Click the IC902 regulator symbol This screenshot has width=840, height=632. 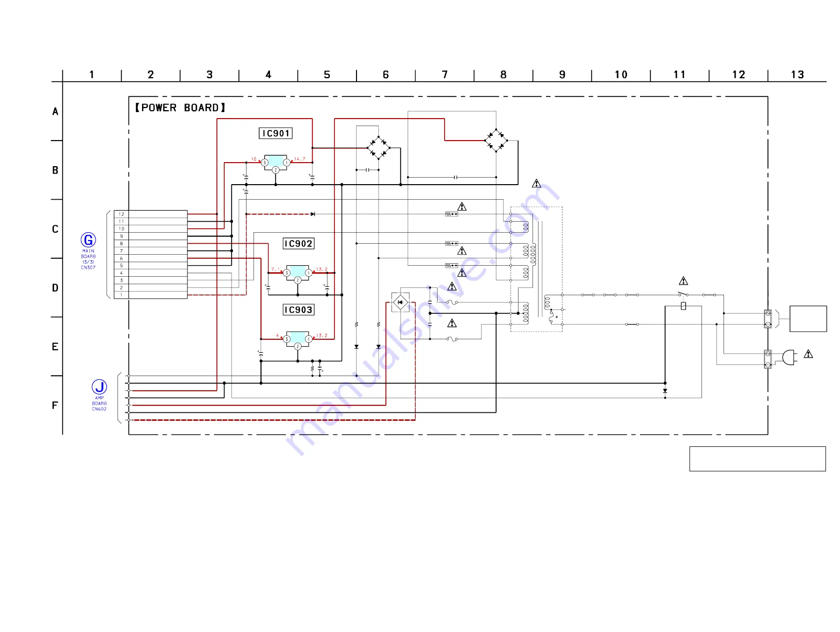pyautogui.click(x=297, y=273)
